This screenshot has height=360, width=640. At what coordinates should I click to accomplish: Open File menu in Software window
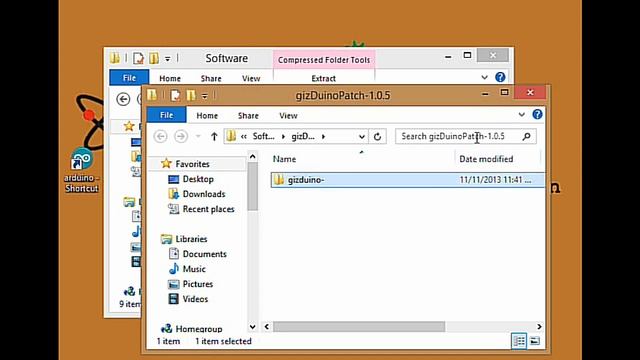pos(129,78)
